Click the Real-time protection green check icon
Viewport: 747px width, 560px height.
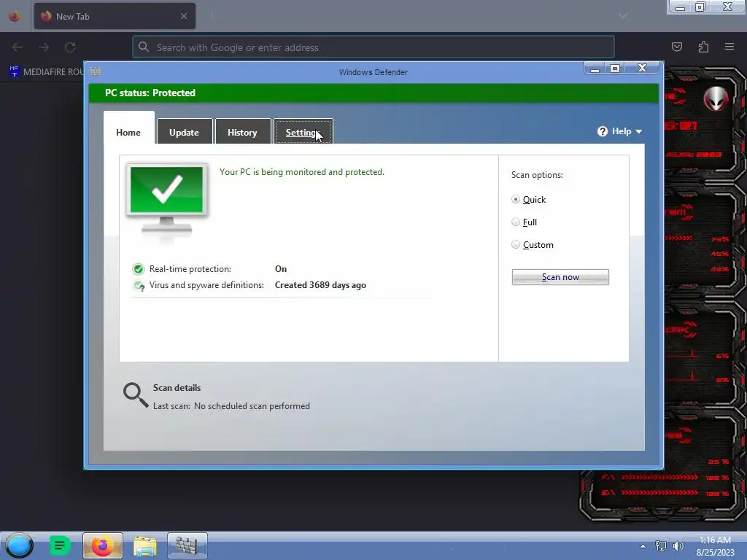[x=138, y=269]
